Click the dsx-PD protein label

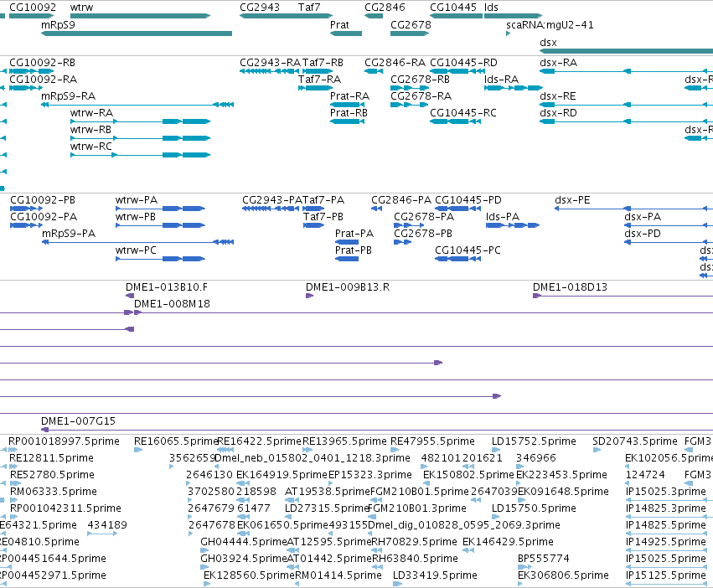643,234
